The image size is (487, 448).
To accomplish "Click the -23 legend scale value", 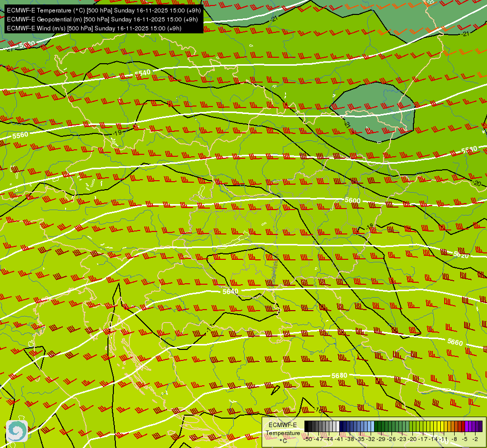I will click(x=402, y=440).
